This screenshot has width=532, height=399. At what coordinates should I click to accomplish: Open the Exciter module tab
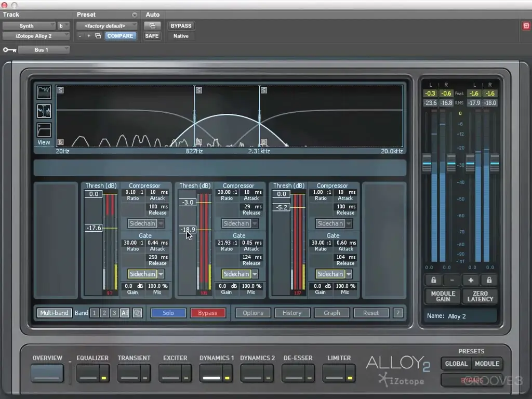point(170,373)
